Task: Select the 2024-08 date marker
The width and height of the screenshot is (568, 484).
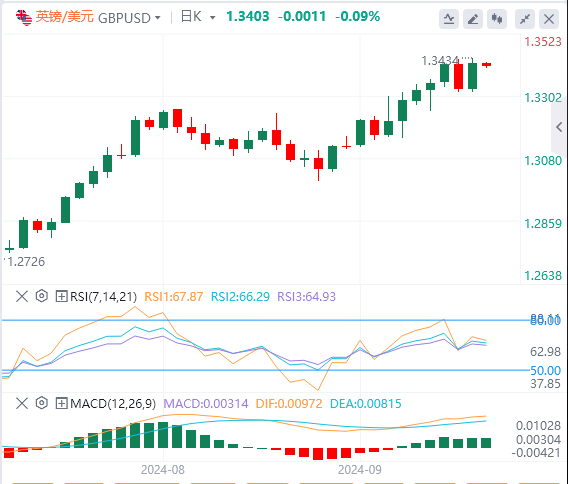Action: pos(163,470)
